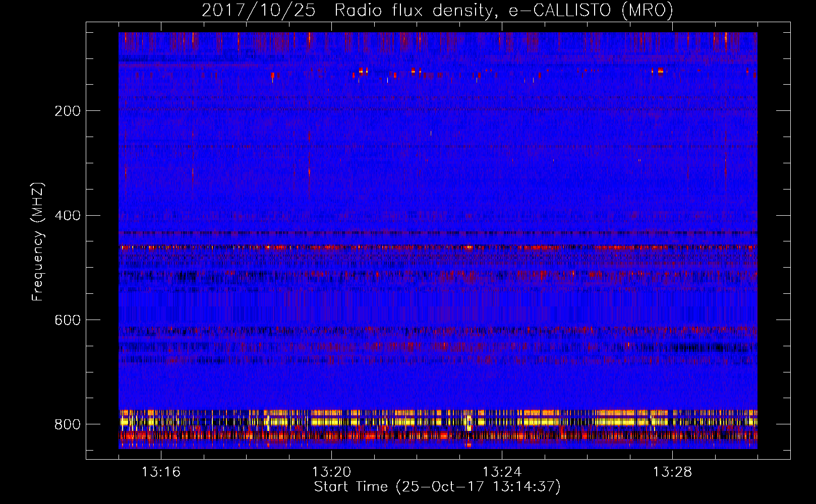Click the 13:24 time axis label

click(x=502, y=472)
